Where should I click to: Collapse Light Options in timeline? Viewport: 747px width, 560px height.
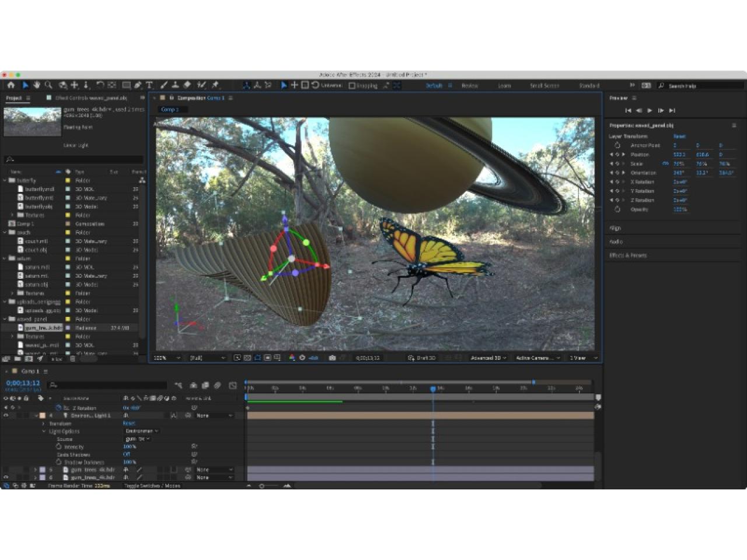[x=44, y=431]
